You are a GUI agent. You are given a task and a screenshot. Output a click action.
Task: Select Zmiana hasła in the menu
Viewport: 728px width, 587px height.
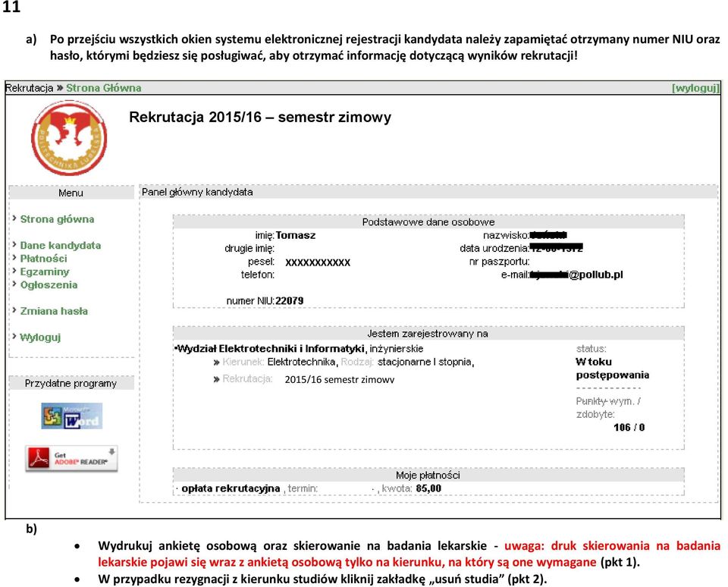[54, 311]
